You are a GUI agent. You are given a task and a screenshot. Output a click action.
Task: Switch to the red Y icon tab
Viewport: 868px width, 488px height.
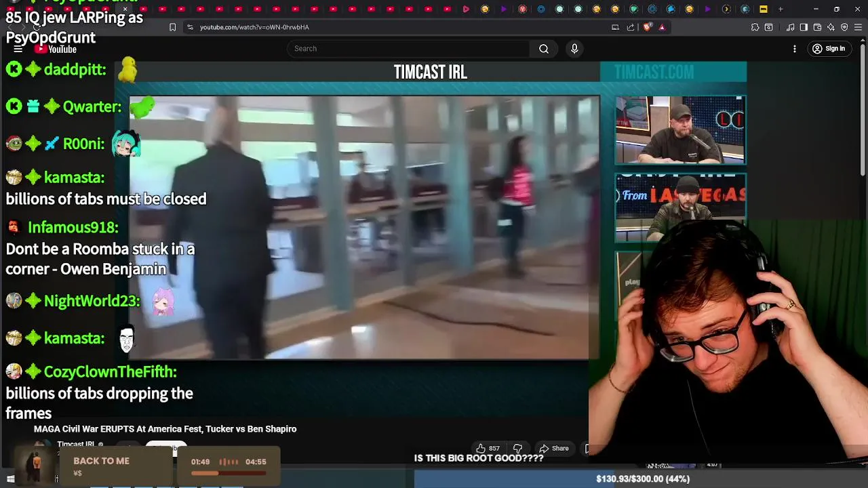(x=522, y=9)
